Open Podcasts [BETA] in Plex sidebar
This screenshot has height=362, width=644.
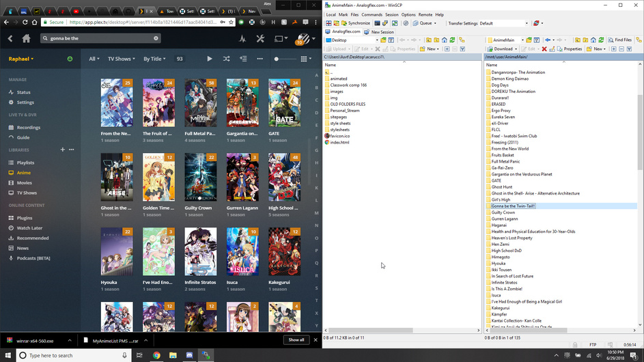[x=33, y=258]
